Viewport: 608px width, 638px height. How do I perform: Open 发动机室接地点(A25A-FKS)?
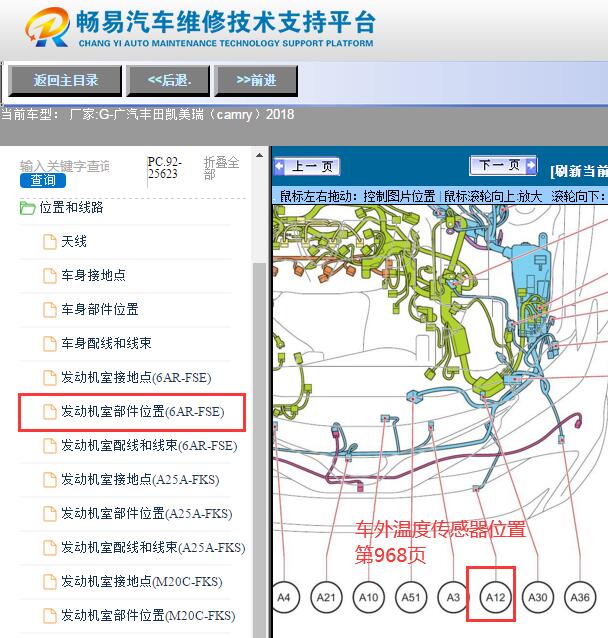tap(140, 480)
